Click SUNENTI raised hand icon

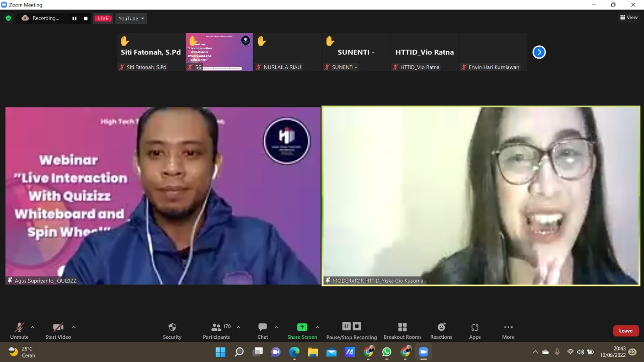tap(330, 41)
